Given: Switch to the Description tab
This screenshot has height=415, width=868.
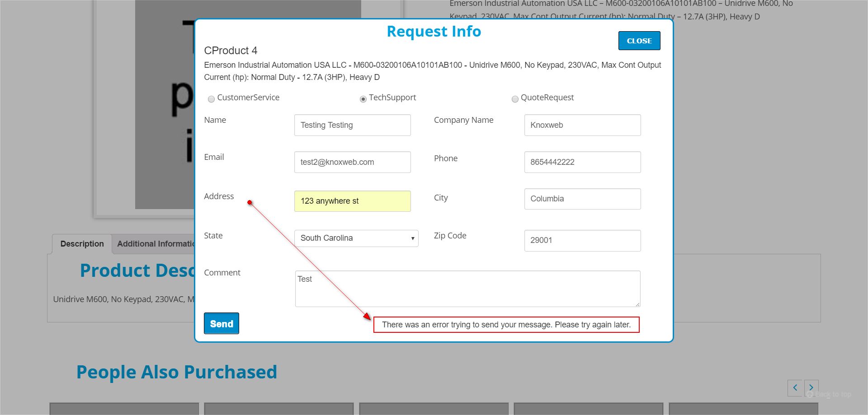Looking at the screenshot, I should coord(82,244).
